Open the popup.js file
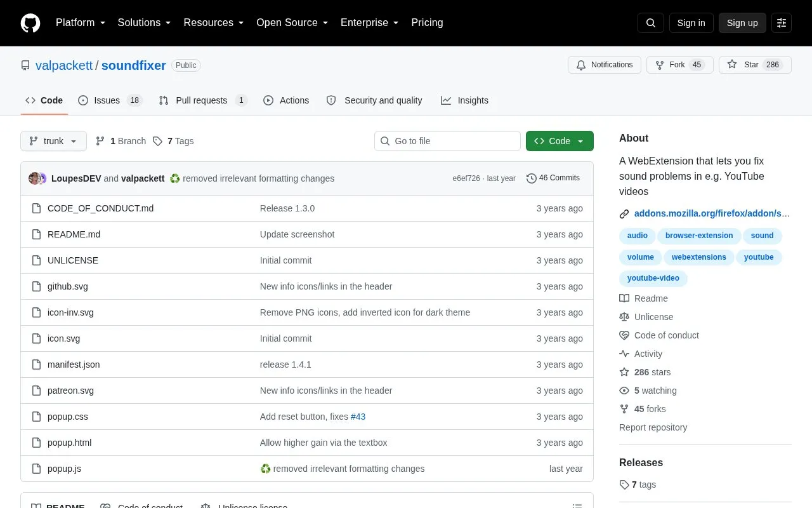812x508 pixels. pos(64,469)
